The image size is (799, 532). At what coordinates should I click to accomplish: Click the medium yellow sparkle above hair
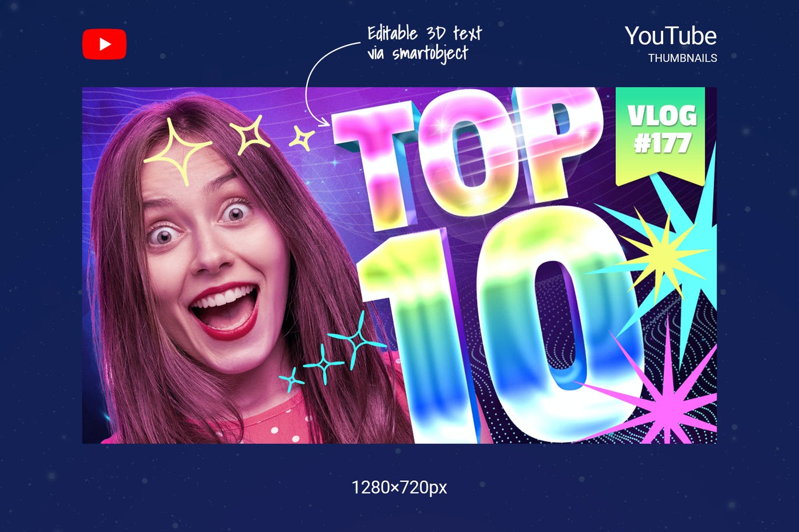[x=250, y=135]
